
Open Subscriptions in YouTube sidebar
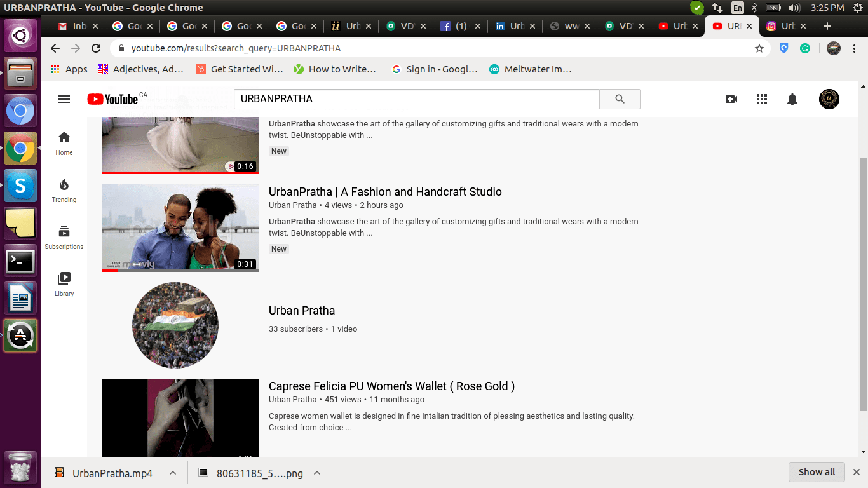point(64,237)
